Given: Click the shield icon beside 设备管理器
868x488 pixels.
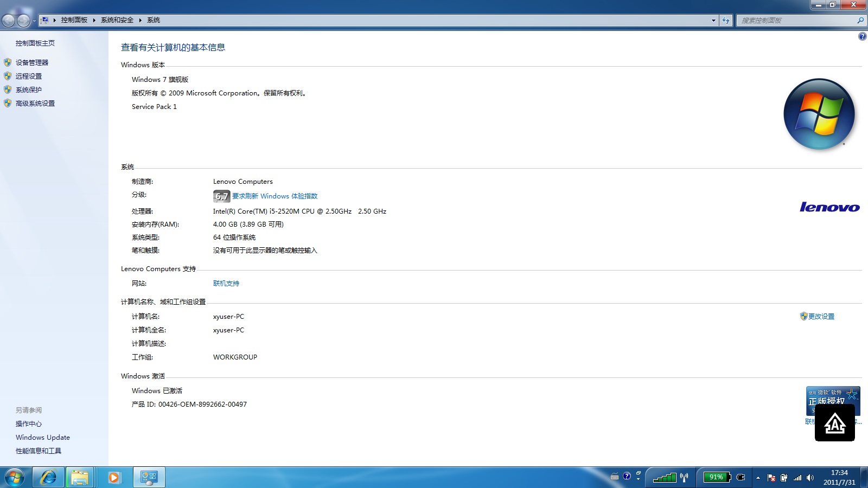Looking at the screenshot, I should pyautogui.click(x=8, y=62).
